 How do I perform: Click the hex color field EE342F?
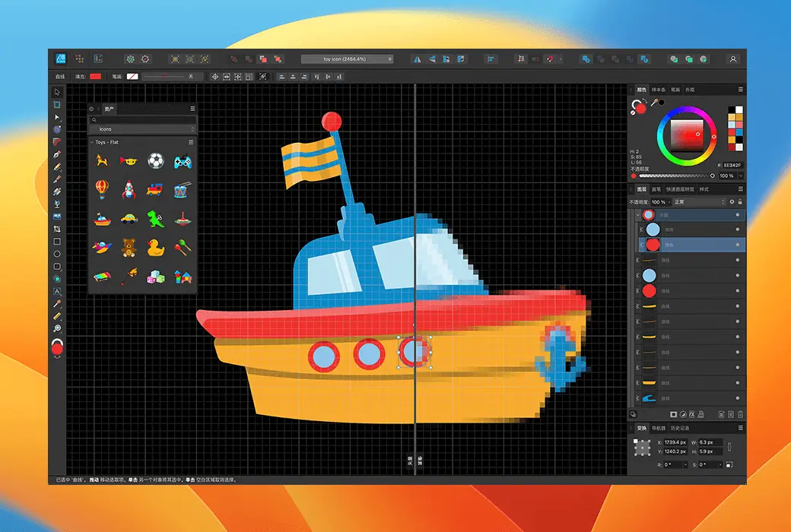click(733, 165)
